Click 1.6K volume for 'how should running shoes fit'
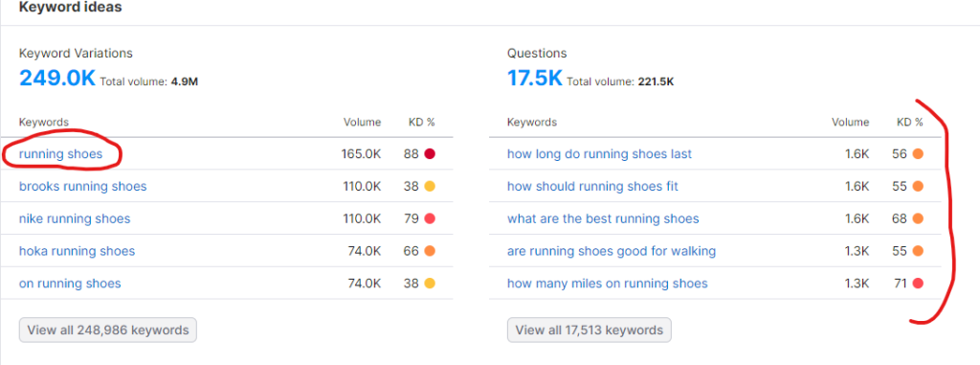The height and width of the screenshot is (365, 980). (857, 187)
